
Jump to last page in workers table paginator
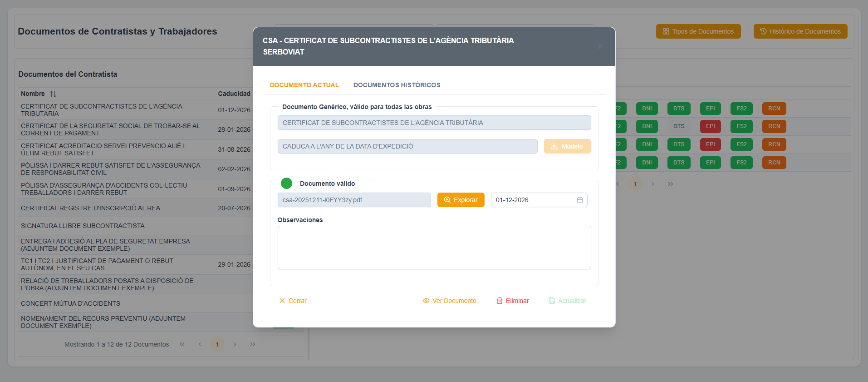(670, 184)
